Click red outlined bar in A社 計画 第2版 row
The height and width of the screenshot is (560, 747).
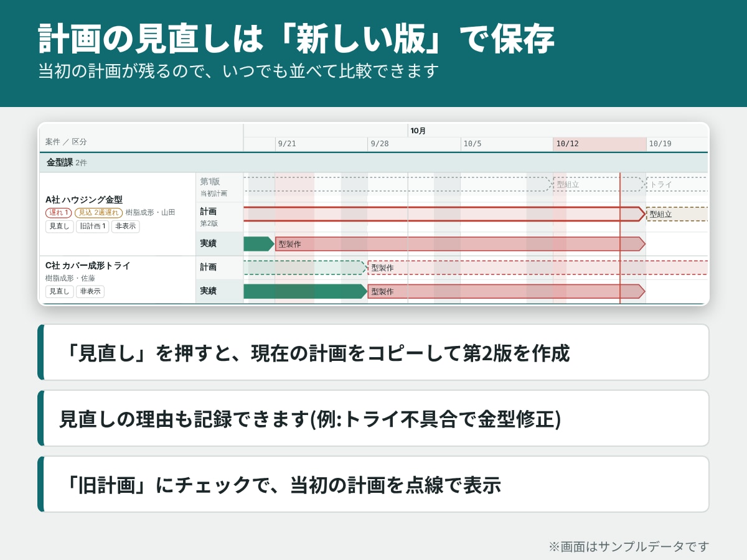tap(444, 214)
